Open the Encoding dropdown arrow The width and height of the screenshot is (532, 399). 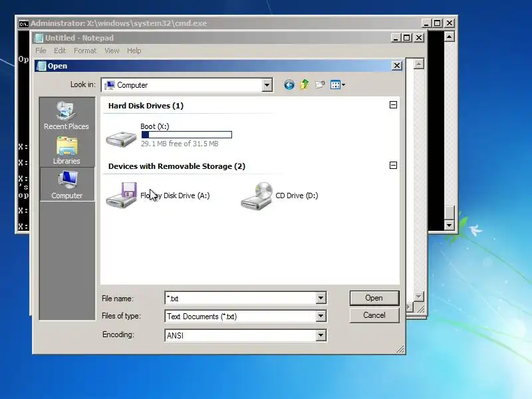coord(321,335)
